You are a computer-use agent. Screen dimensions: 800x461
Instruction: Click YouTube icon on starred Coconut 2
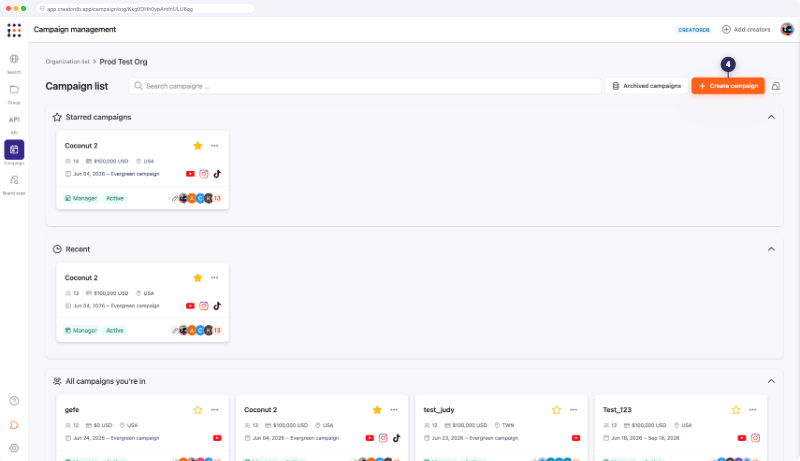click(x=190, y=174)
